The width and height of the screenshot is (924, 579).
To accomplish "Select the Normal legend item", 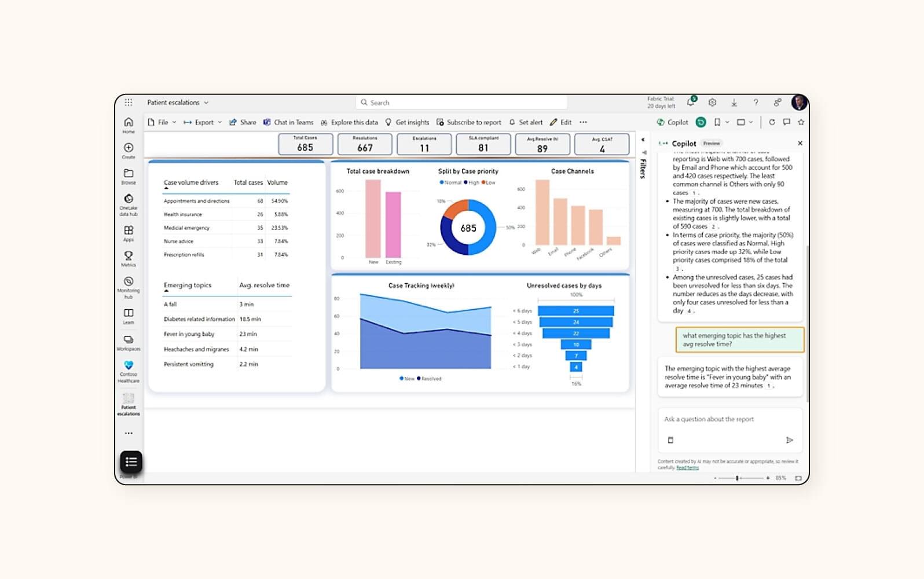I will coord(450,182).
